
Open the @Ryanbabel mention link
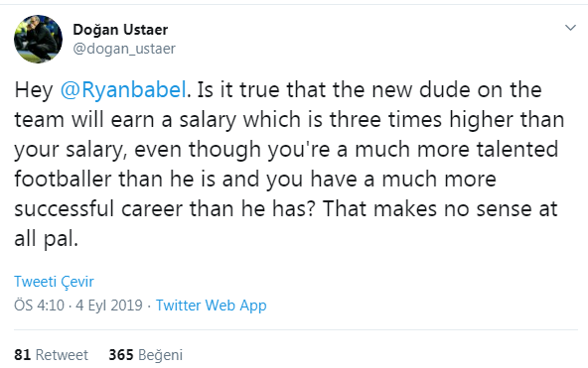pyautogui.click(x=123, y=90)
